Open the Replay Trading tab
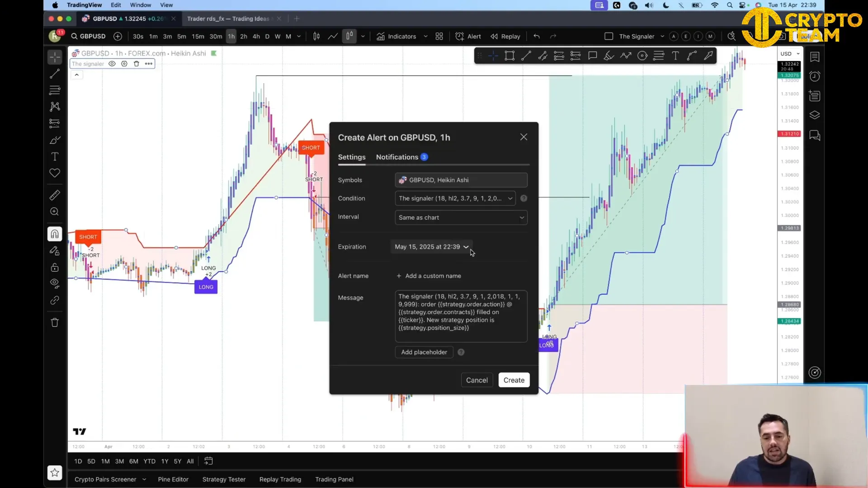Image resolution: width=868 pixels, height=488 pixels. click(280, 479)
